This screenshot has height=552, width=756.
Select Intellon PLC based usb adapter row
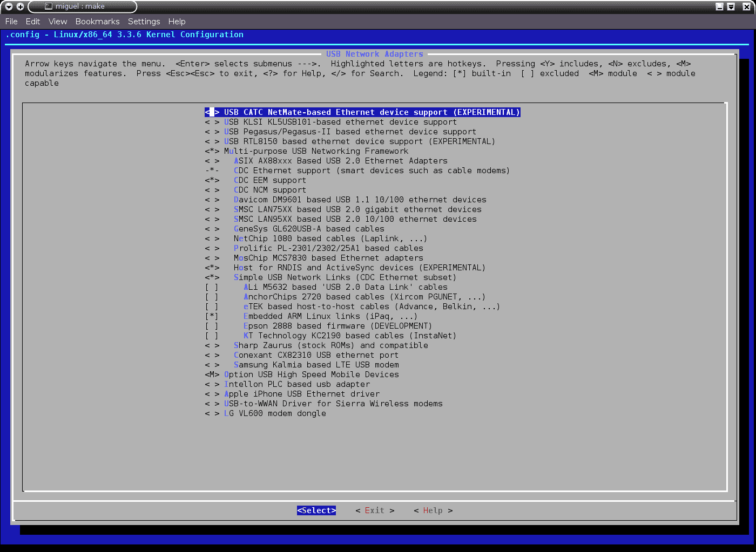[x=287, y=384]
